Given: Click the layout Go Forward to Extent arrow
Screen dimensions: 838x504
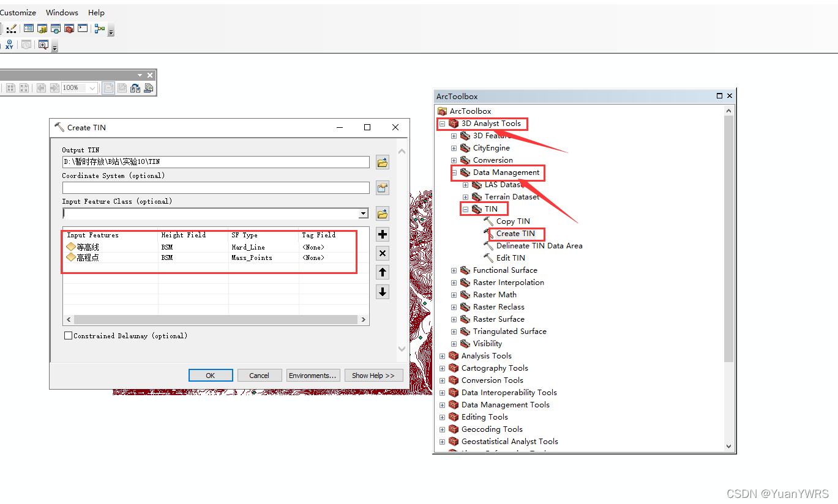Looking at the screenshot, I should click(x=54, y=88).
